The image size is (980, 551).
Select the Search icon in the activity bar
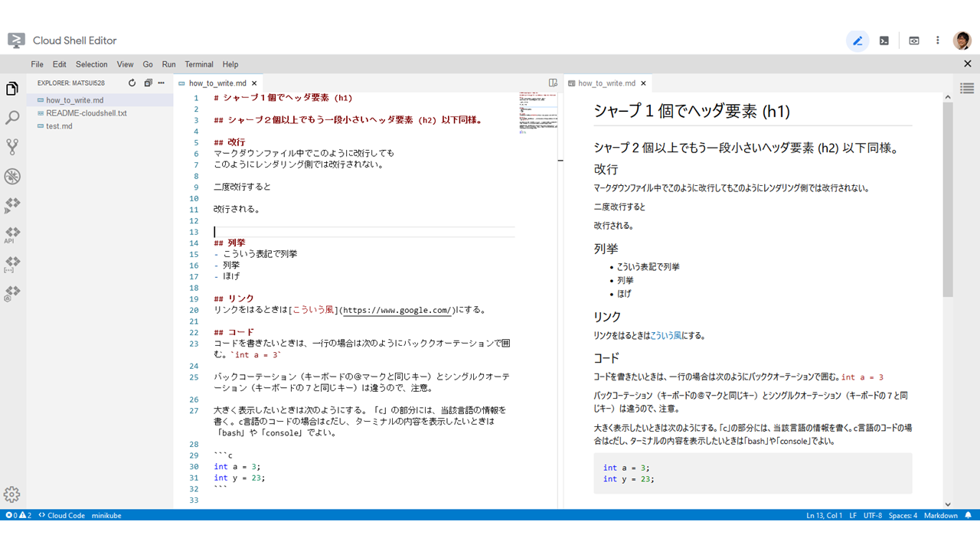11,118
